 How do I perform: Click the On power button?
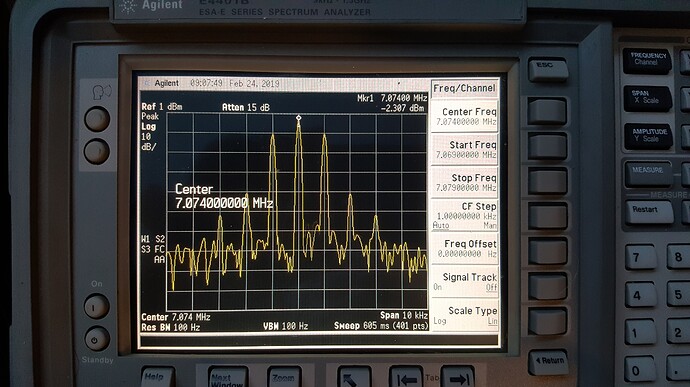click(97, 306)
